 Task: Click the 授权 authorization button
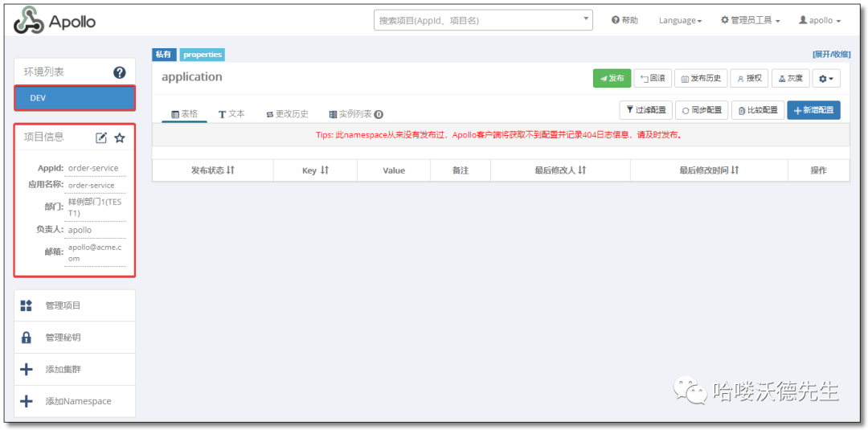tap(749, 79)
